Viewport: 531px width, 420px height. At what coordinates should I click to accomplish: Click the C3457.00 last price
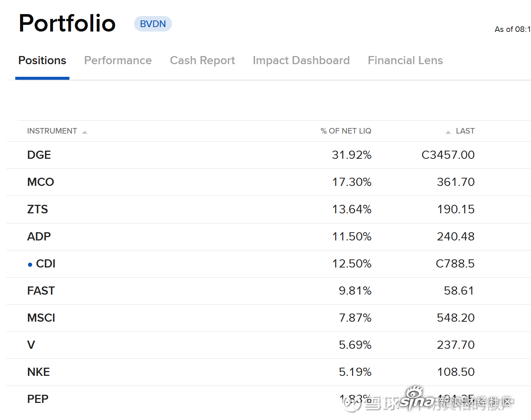tap(448, 155)
